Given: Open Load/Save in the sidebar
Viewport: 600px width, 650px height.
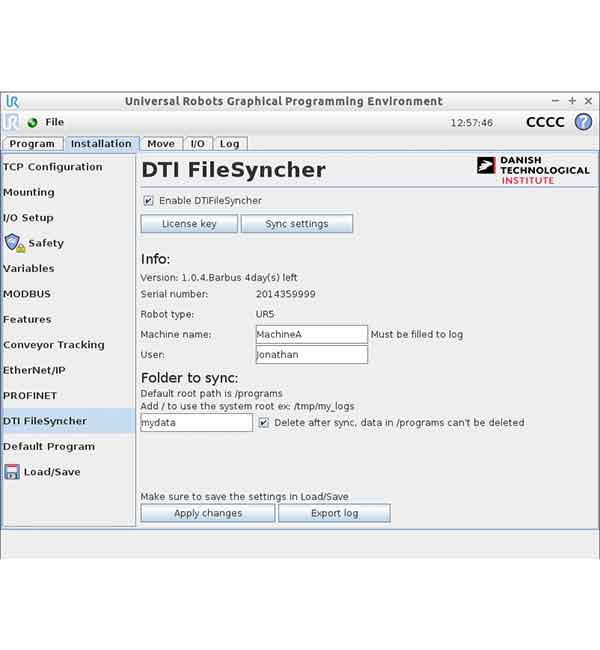Looking at the screenshot, I should tap(68, 472).
